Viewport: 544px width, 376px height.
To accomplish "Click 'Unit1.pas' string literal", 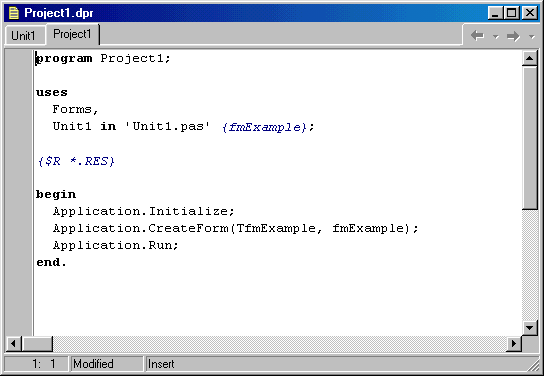I will pyautogui.click(x=168, y=126).
